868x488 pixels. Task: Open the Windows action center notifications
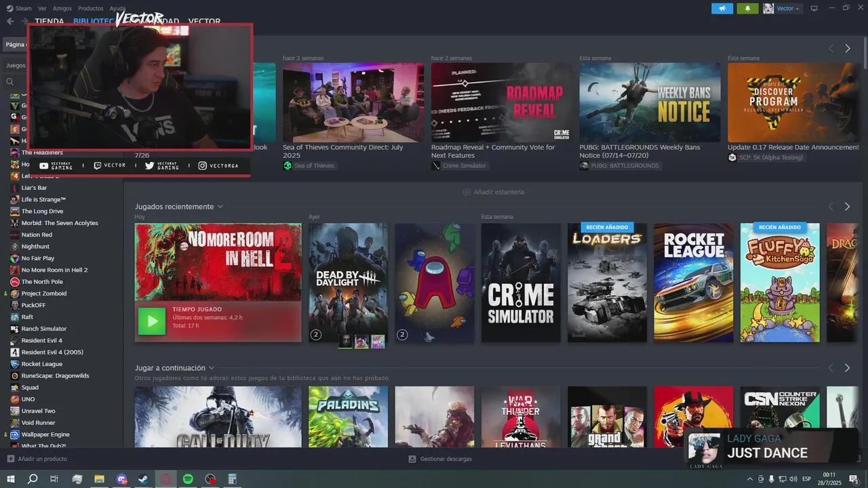click(x=854, y=479)
